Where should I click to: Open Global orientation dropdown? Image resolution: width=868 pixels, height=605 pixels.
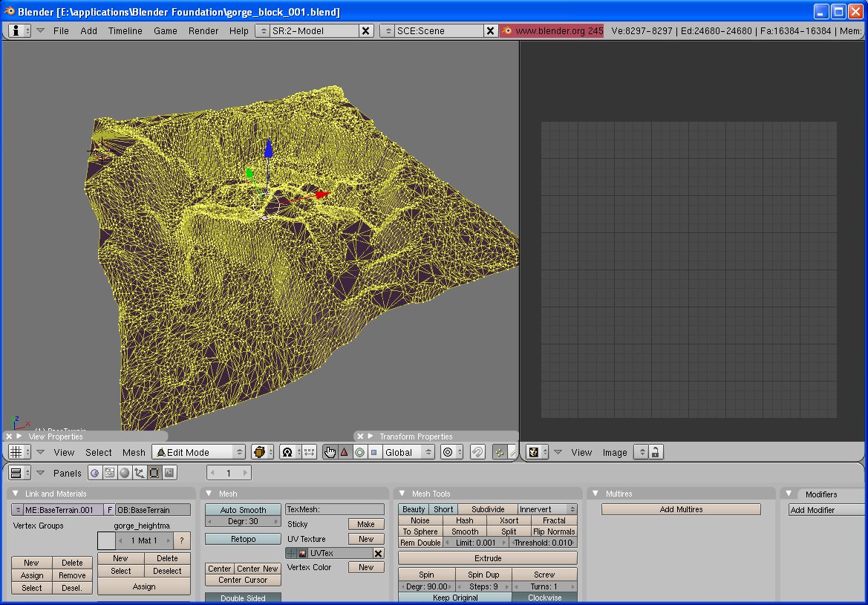408,452
